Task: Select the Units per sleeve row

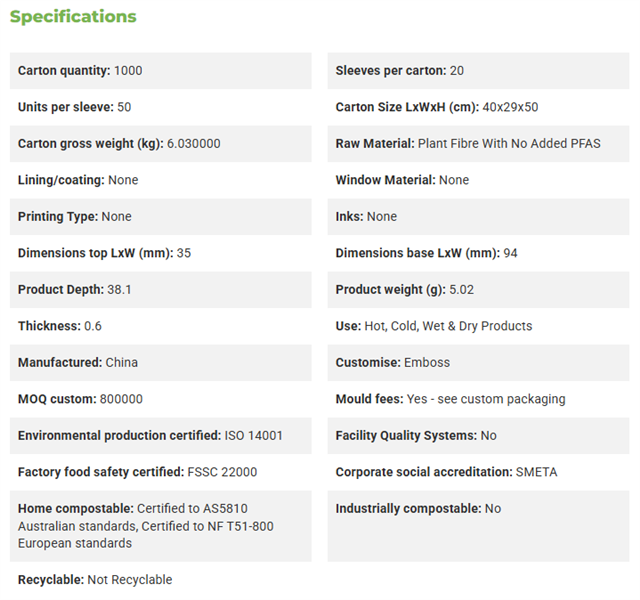Action: 160,107
